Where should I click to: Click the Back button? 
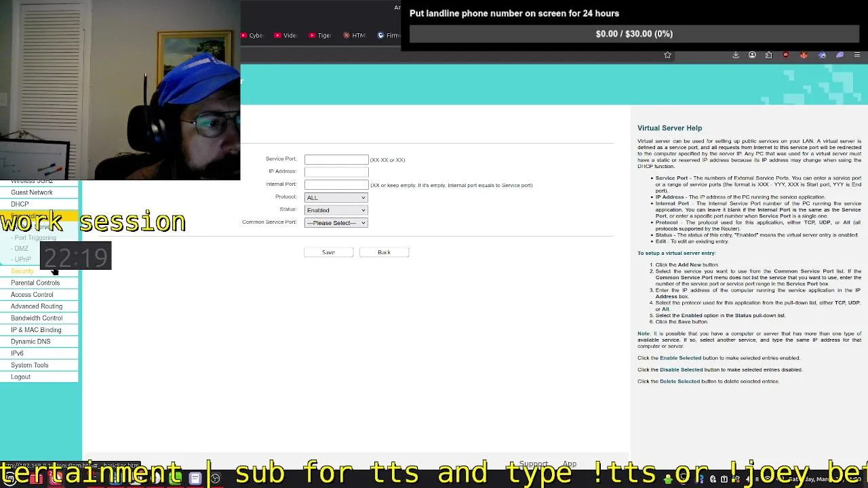pyautogui.click(x=384, y=252)
